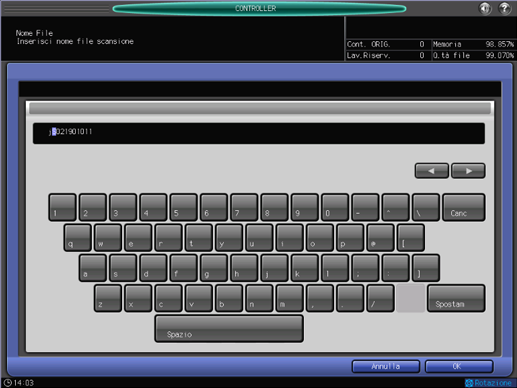Tap the colon (:) key

click(x=396, y=268)
